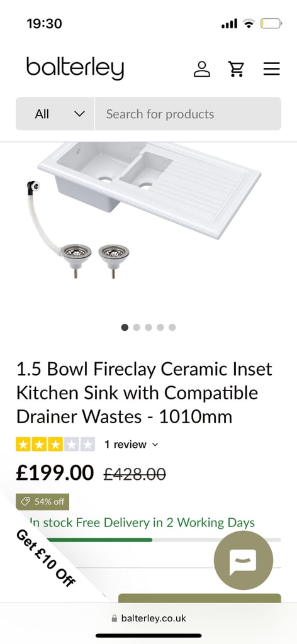Click the olive button at page bottom
This screenshot has width=297, height=644.
[199, 598]
